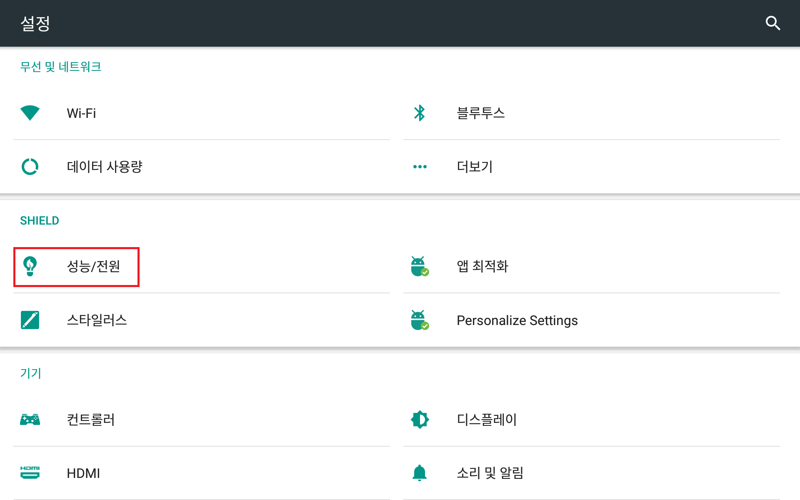Image resolution: width=800 pixels, height=500 pixels.
Task: Tap the Wi-Fi signal icon
Action: [30, 113]
